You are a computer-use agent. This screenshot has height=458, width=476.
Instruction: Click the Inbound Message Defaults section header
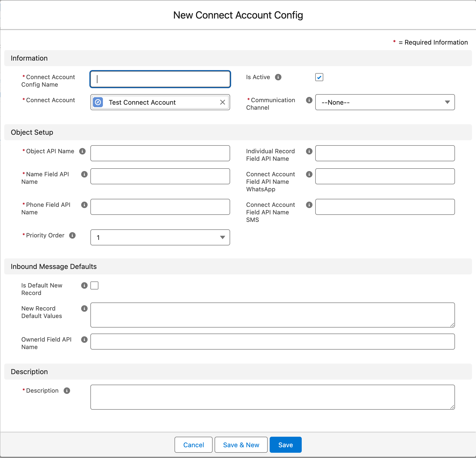click(238, 266)
